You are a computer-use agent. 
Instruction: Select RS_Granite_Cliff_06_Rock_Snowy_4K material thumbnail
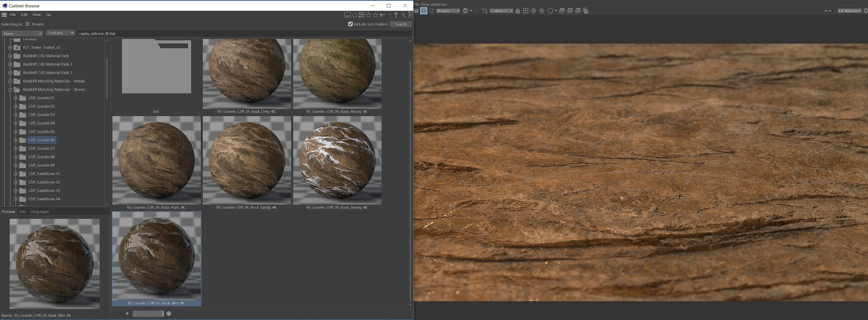pos(337,160)
